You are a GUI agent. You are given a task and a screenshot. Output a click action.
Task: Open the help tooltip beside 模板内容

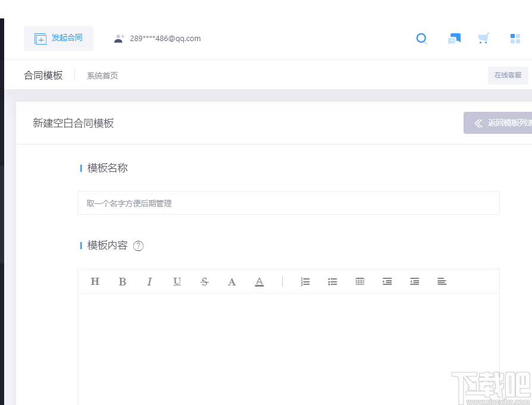[138, 246]
